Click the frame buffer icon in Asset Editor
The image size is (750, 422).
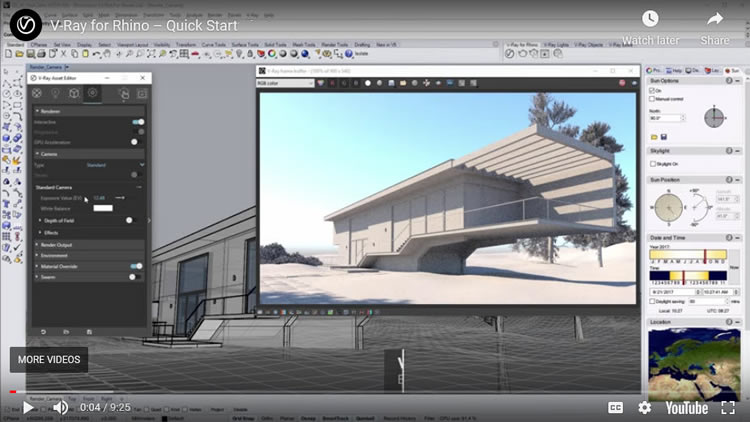click(142, 93)
